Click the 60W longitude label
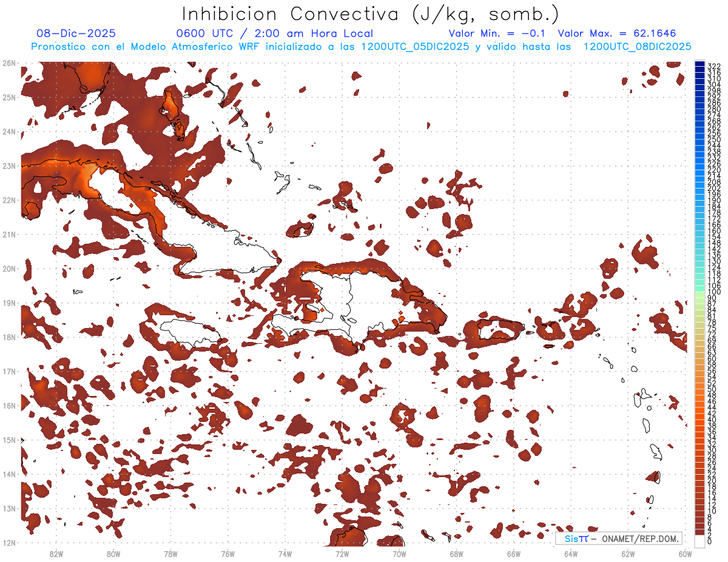 pyautogui.click(x=686, y=554)
